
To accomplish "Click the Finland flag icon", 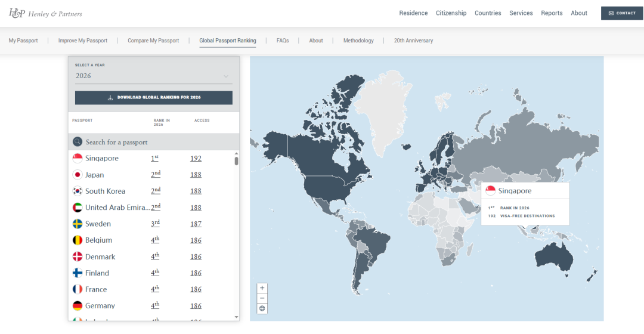I will click(x=77, y=273).
